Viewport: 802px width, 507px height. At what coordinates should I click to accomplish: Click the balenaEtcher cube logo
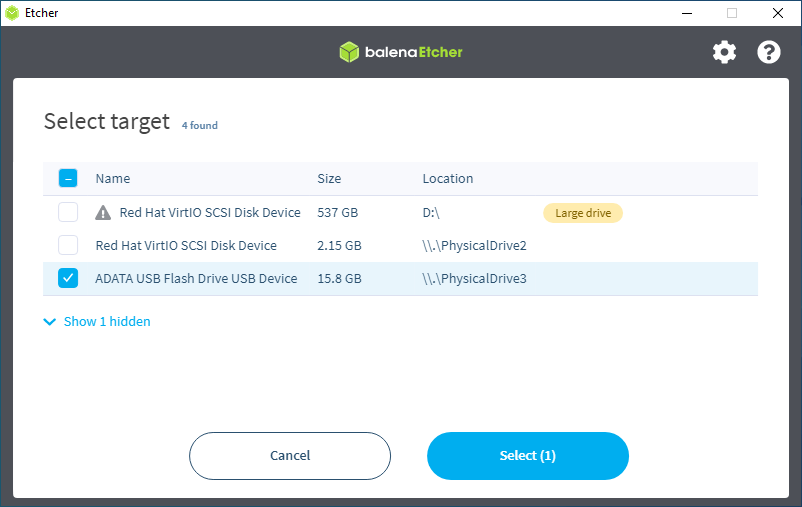[x=349, y=52]
